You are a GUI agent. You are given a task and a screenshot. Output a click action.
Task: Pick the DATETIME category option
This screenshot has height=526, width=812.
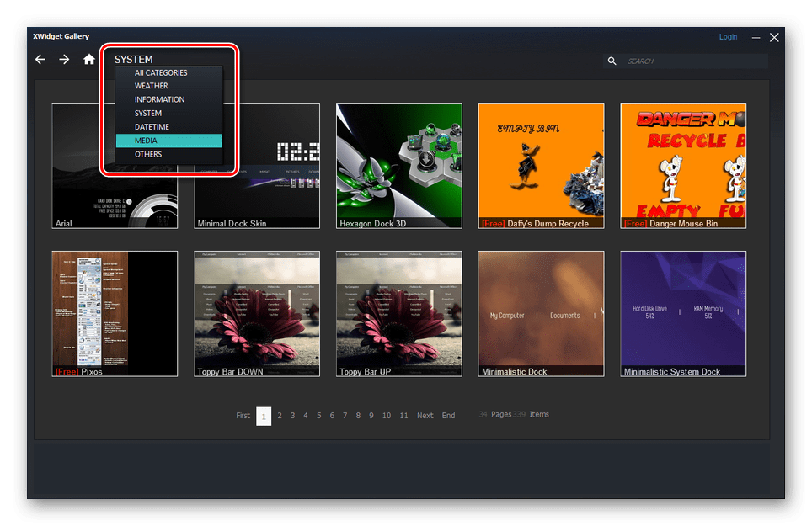click(x=152, y=127)
